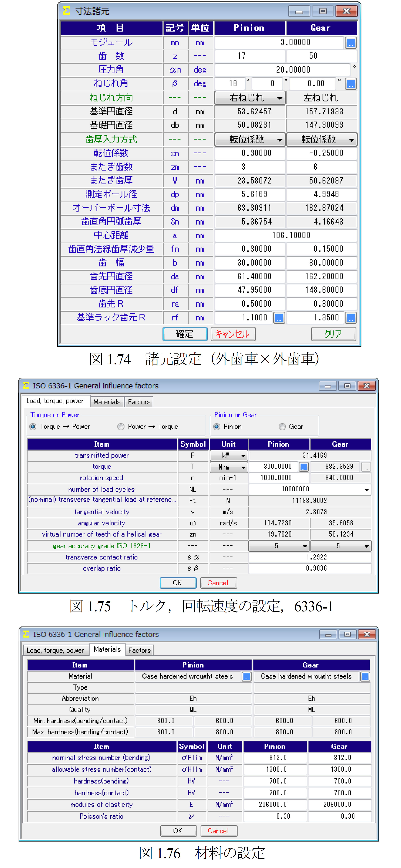Click pinion modulus of elasticity 206000.0

275,805
